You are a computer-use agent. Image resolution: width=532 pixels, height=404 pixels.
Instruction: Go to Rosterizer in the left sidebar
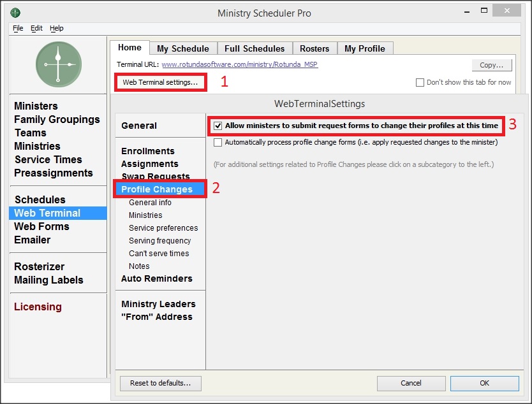pos(39,266)
